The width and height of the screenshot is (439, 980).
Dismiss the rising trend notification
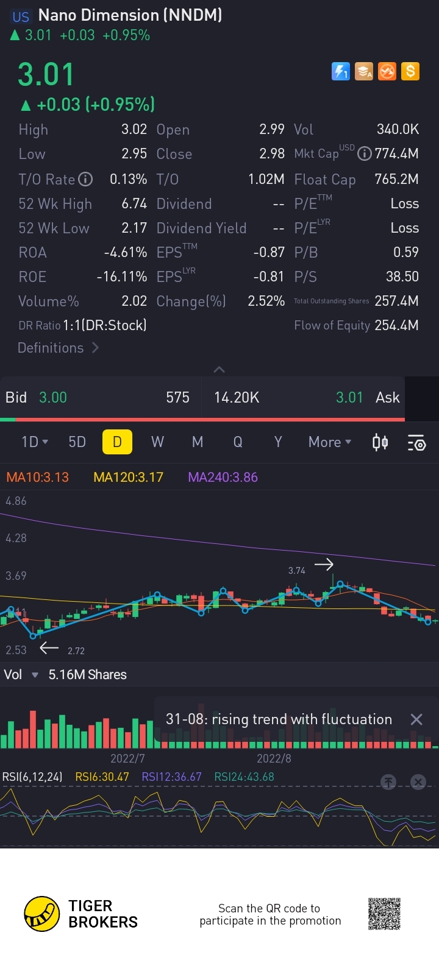click(416, 719)
